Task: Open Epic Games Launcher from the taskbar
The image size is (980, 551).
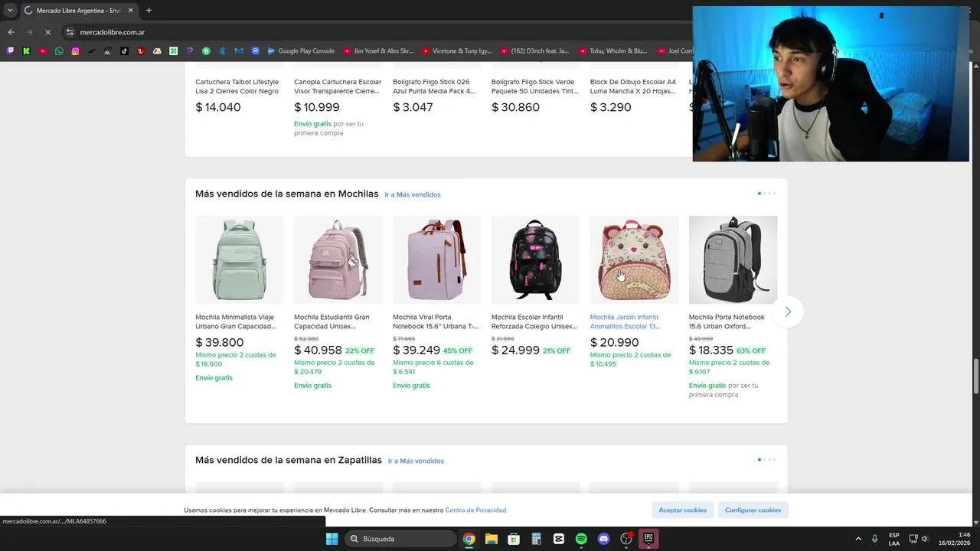Action: [648, 539]
